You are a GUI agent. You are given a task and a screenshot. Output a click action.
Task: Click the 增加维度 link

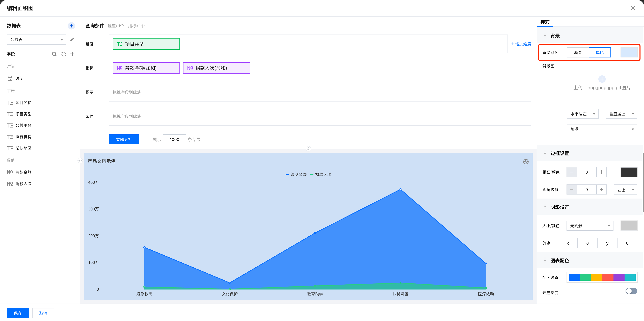coord(521,44)
